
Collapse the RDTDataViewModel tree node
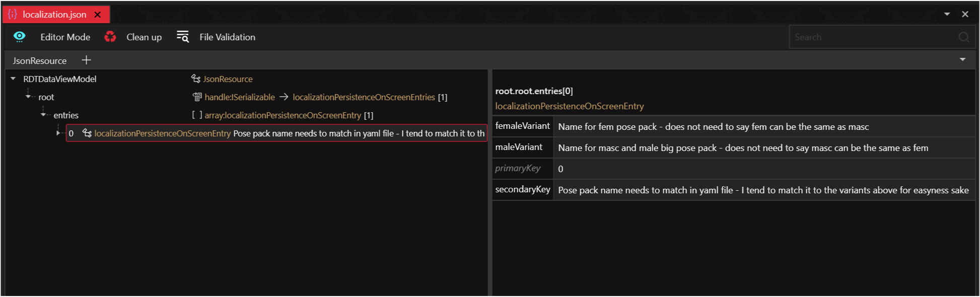tap(13, 79)
